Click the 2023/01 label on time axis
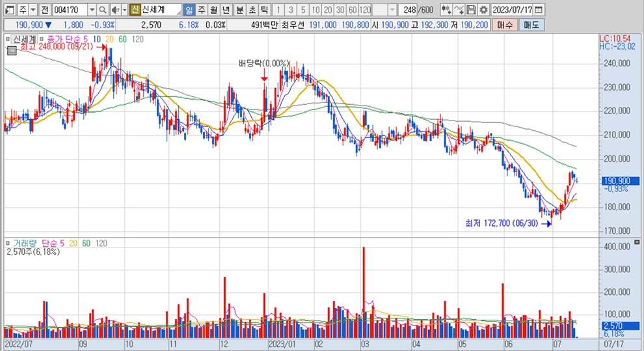 (x=282, y=344)
